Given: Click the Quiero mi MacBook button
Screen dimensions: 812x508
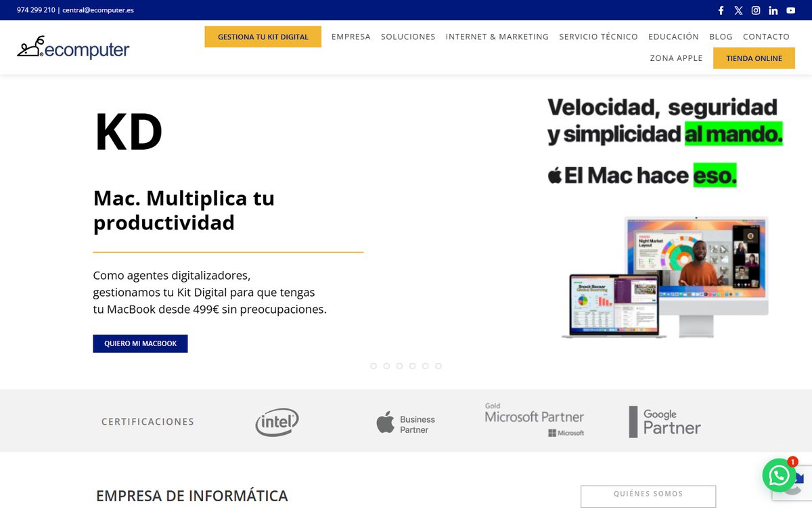Looking at the screenshot, I should pyautogui.click(x=140, y=343).
